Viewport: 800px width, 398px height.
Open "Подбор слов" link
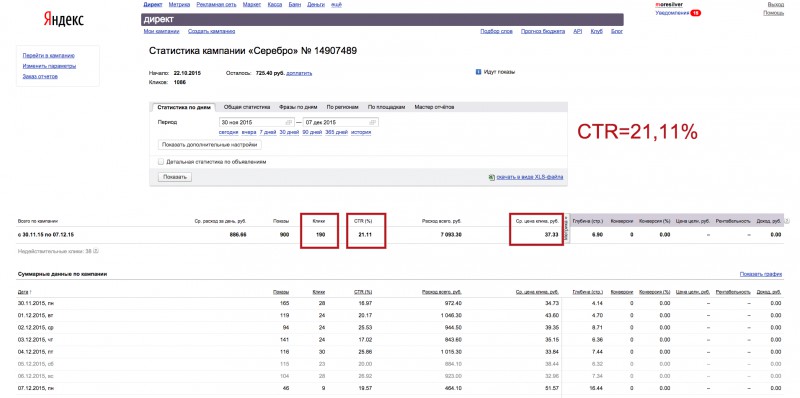(496, 31)
